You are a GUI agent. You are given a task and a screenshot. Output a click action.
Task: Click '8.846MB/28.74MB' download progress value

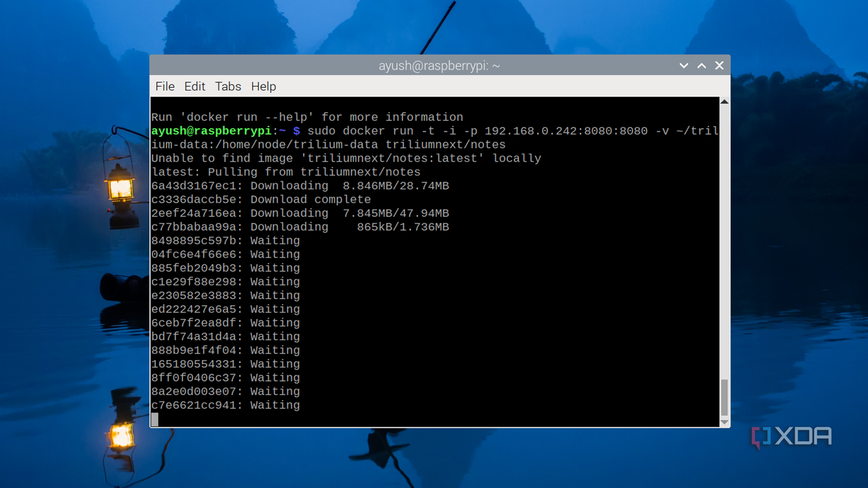coord(396,186)
